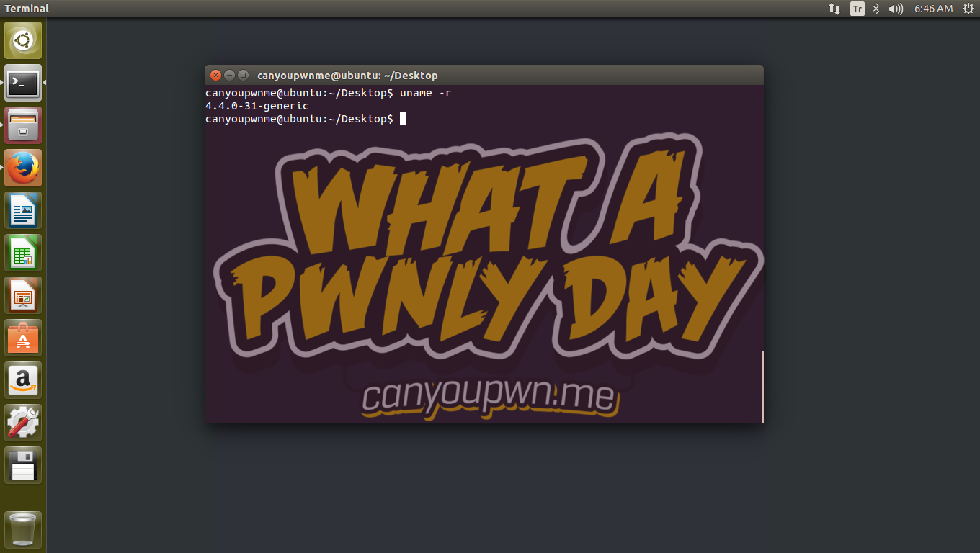Open LibreOffice Calc spreadsheet
Image resolution: width=980 pixels, height=553 pixels.
pyautogui.click(x=23, y=253)
